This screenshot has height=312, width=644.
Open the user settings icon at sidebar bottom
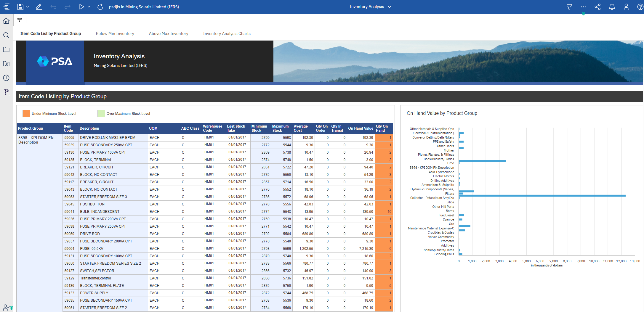coord(7,308)
